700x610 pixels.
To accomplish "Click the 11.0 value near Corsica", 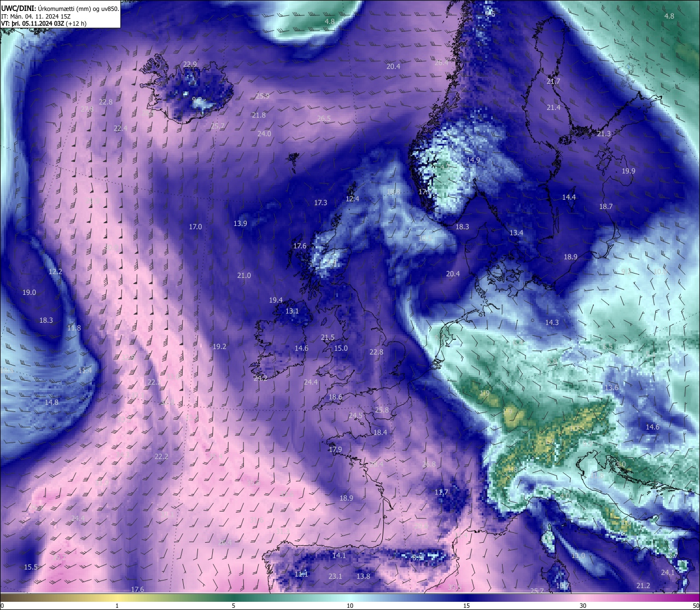I will [x=578, y=555].
